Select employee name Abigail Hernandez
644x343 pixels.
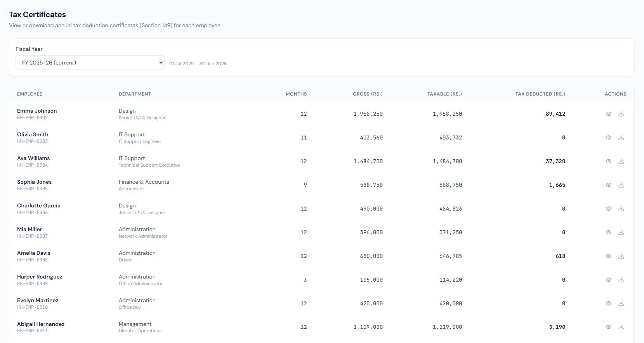point(41,324)
